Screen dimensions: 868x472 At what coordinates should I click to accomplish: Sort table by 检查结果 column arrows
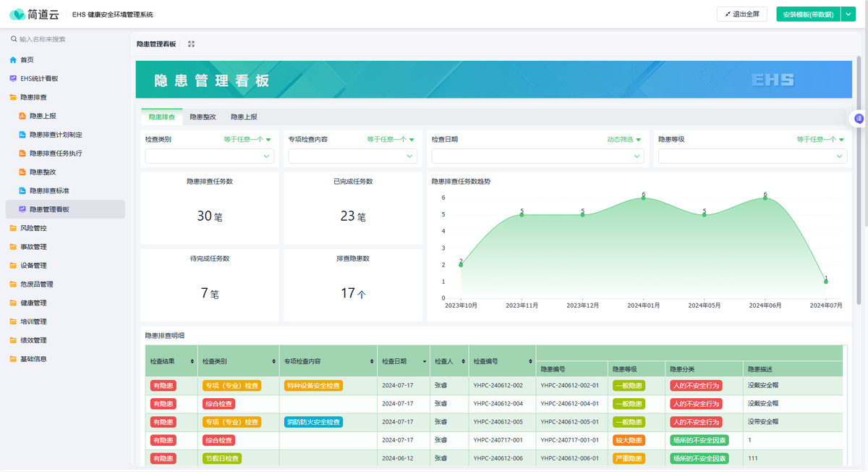[192, 361]
